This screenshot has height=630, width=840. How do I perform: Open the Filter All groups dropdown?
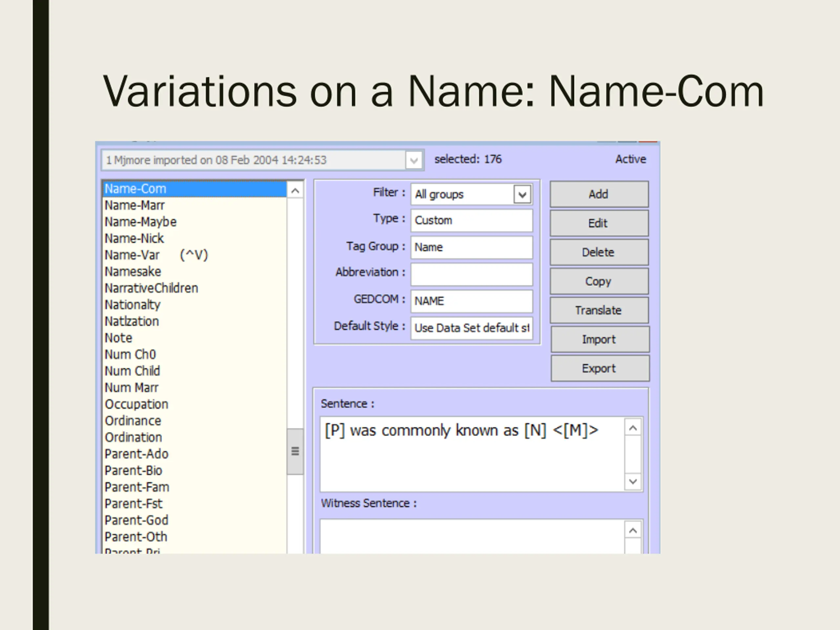tap(522, 195)
